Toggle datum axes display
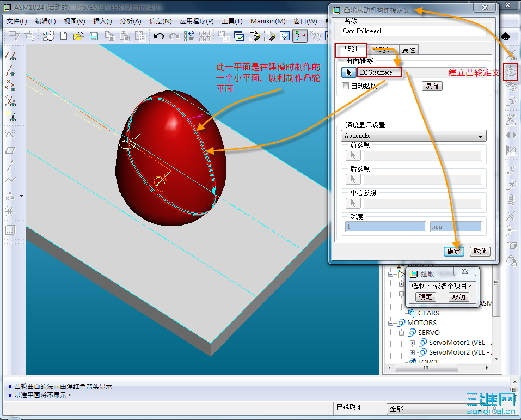Viewport: 521px width, 420px height. (x=10, y=71)
